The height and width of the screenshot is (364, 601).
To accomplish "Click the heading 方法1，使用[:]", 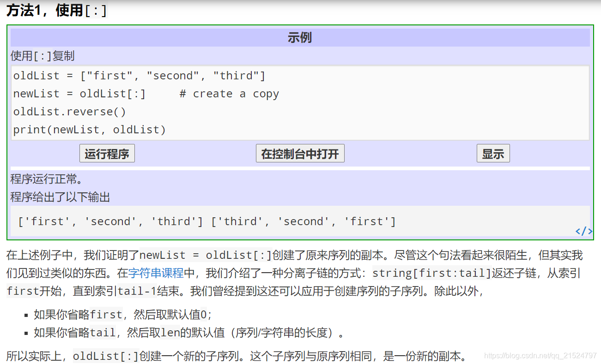I will tap(57, 11).
